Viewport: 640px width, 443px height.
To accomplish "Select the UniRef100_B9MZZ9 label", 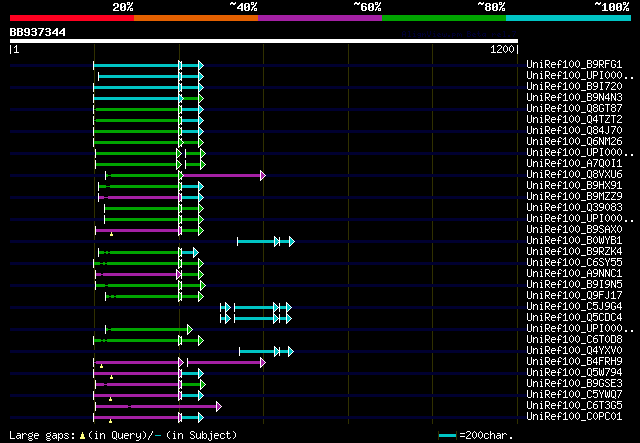I will point(574,196).
